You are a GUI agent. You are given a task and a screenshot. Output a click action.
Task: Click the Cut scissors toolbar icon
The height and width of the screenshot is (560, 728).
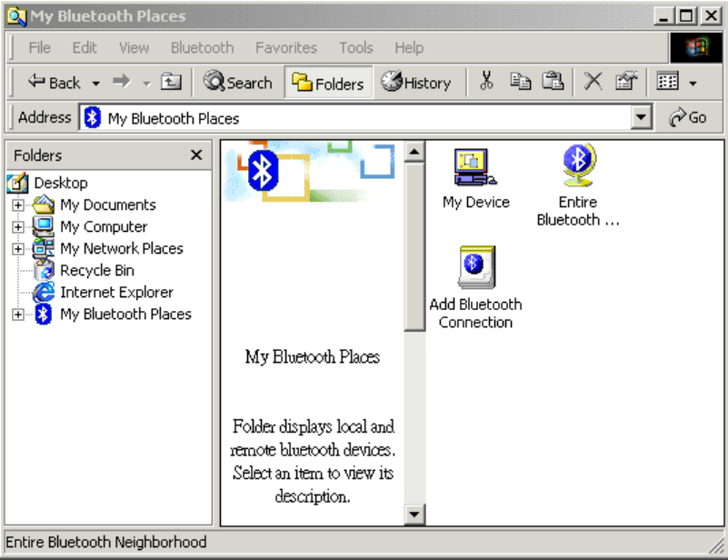point(486,81)
